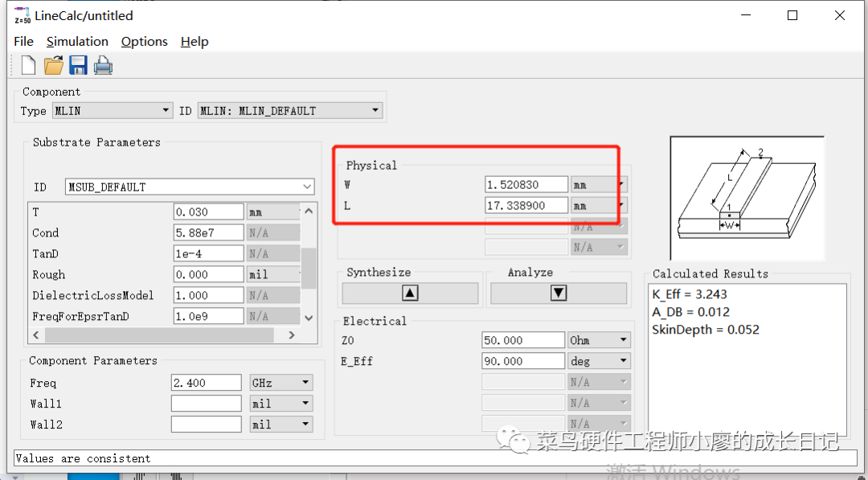Image resolution: width=868 pixels, height=480 pixels.
Task: Click the empty Wall2 input field
Action: point(207,425)
